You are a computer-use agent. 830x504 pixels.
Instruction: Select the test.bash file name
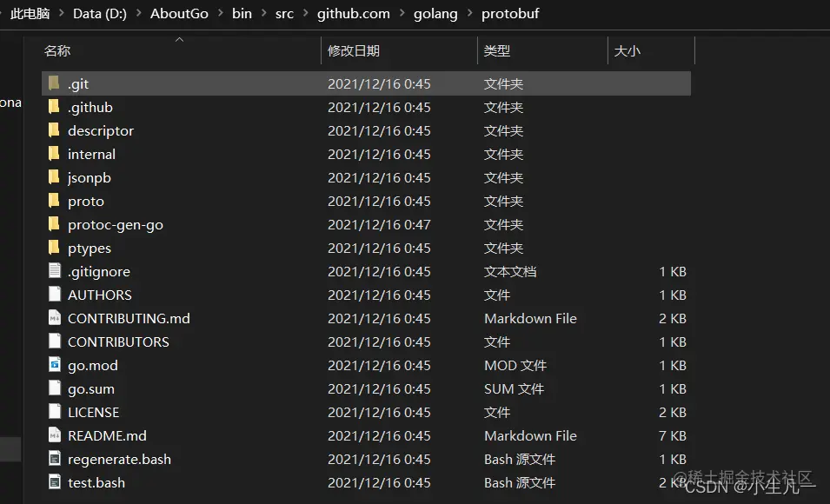(96, 483)
